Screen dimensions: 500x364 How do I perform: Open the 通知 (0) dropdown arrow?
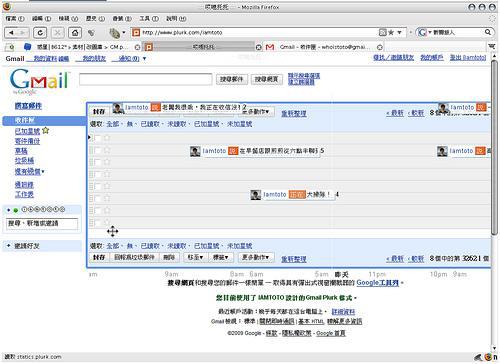(144, 59)
